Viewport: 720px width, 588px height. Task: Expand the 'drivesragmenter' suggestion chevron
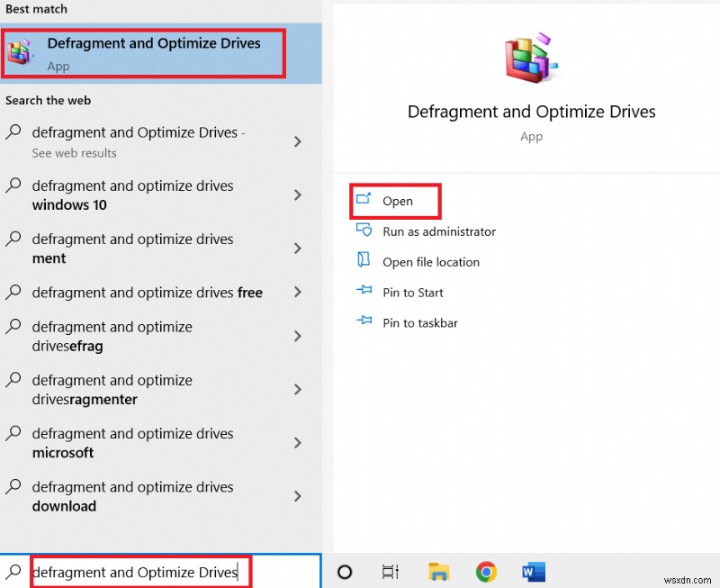298,390
